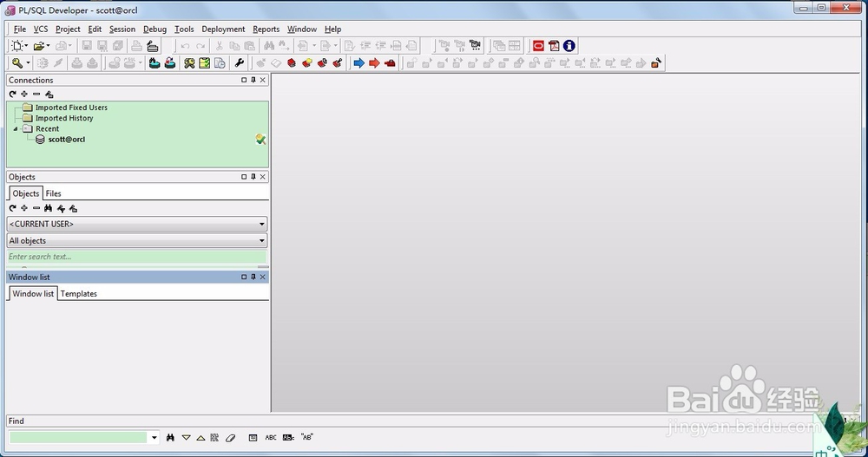Toggle the grid pattern option in Find bar
Image resolution: width=868 pixels, height=457 pixels.
[214, 438]
